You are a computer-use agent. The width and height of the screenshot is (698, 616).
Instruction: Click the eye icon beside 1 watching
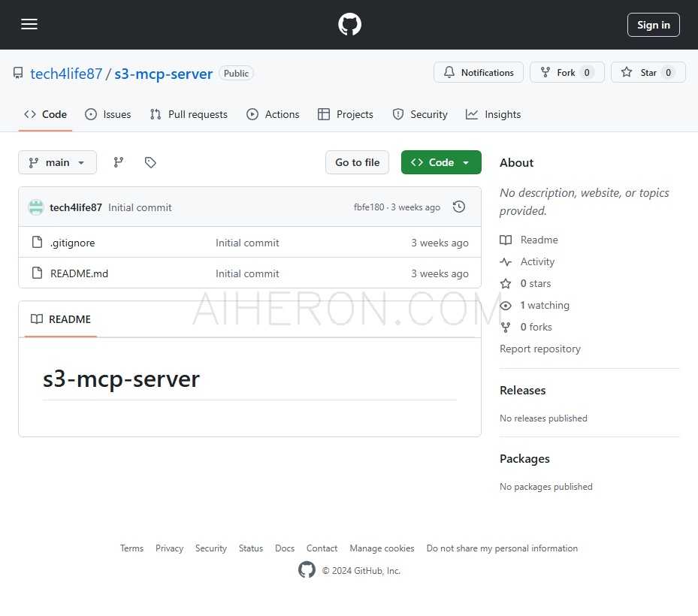click(x=505, y=305)
